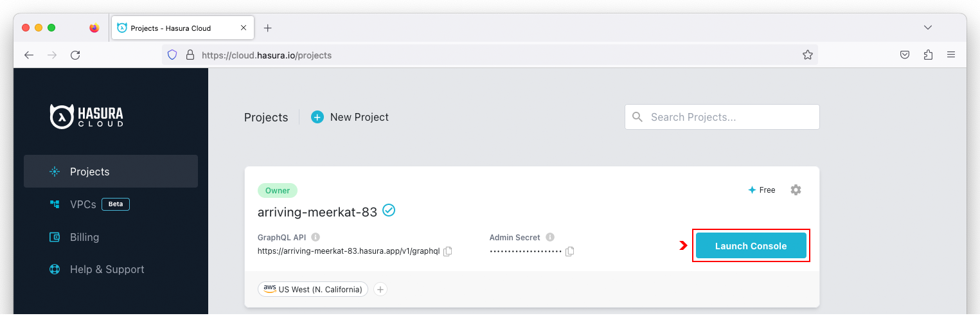The width and height of the screenshot is (980, 327).
Task: Expand the list all tabs dropdown
Action: 928,28
